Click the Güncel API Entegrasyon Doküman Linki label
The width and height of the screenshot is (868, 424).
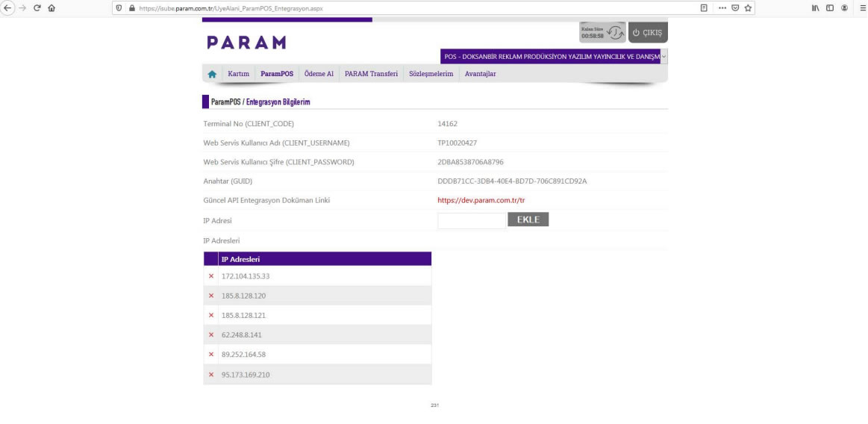[267, 200]
